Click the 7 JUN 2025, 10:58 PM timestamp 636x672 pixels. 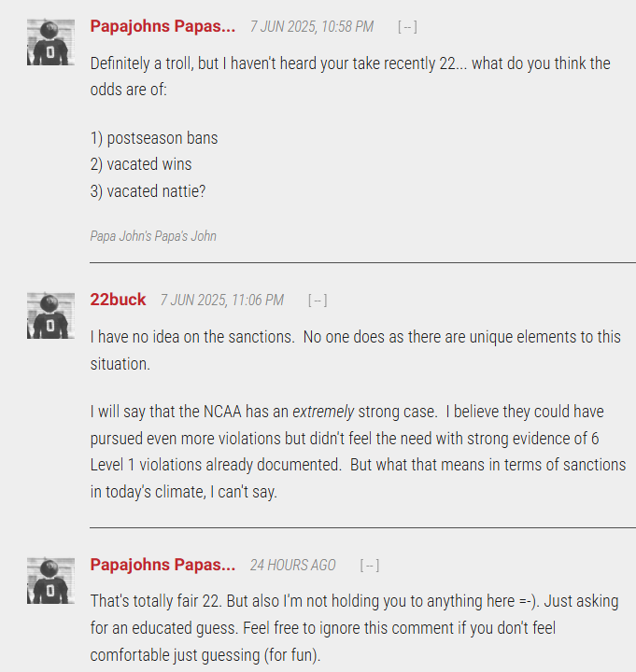312,27
